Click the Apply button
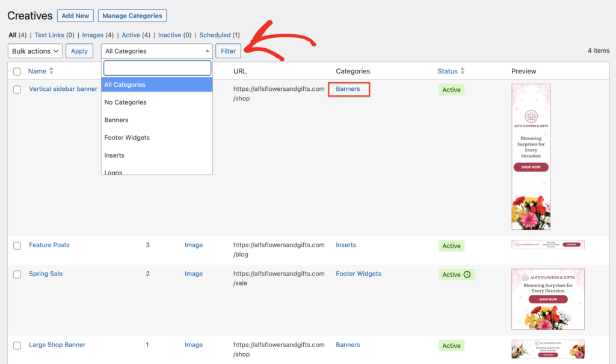 [x=79, y=51]
